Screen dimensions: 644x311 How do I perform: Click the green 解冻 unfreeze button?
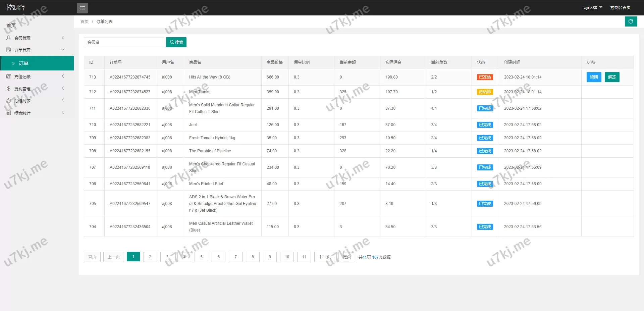pos(612,77)
